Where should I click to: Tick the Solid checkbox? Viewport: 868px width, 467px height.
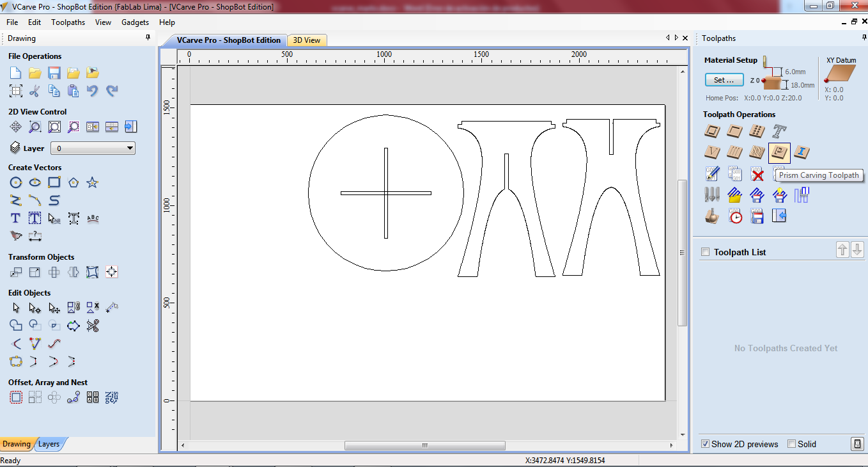coord(792,444)
